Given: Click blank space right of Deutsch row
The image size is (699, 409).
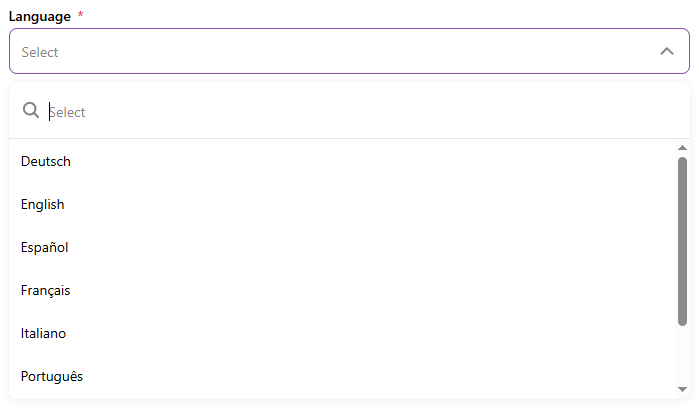Looking at the screenshot, I should pyautogui.click(x=380, y=161).
